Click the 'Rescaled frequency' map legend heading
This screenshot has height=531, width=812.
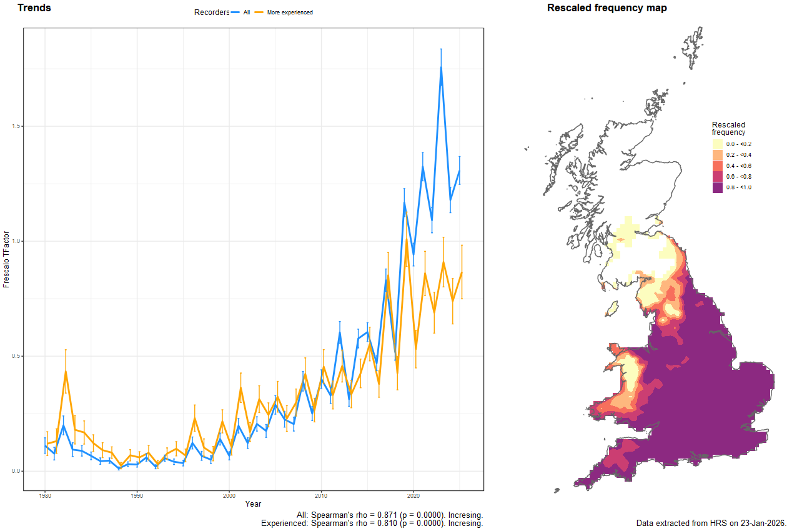point(728,128)
